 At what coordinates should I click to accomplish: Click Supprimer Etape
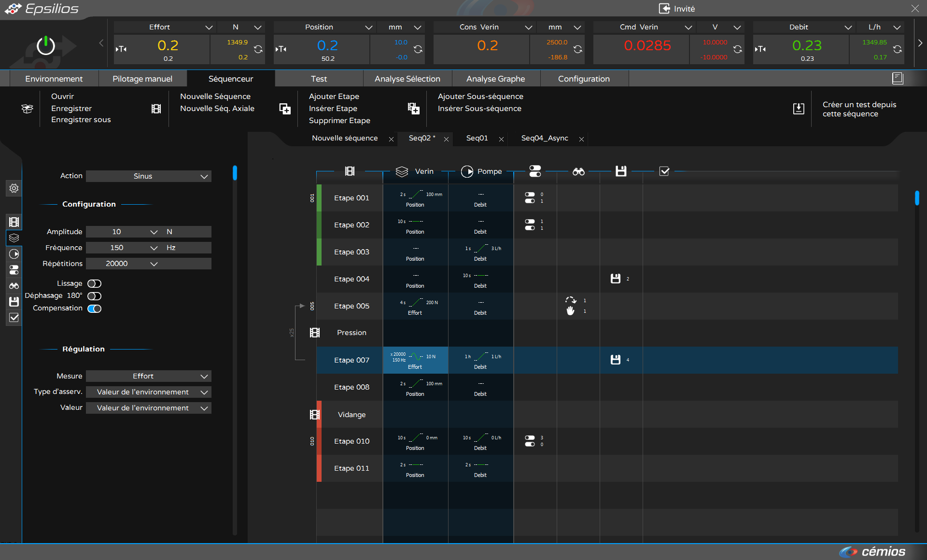click(x=339, y=121)
